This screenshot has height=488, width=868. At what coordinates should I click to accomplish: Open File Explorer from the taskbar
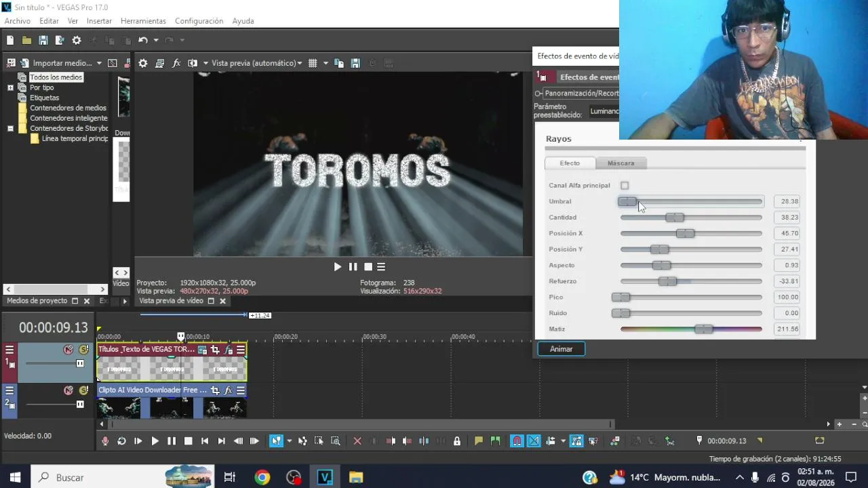pos(356,478)
